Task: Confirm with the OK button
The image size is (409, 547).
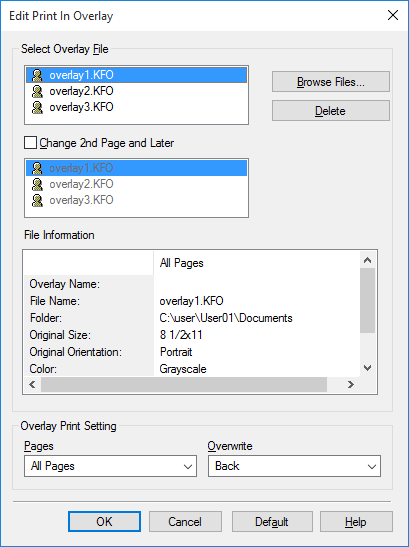Action: (x=104, y=522)
